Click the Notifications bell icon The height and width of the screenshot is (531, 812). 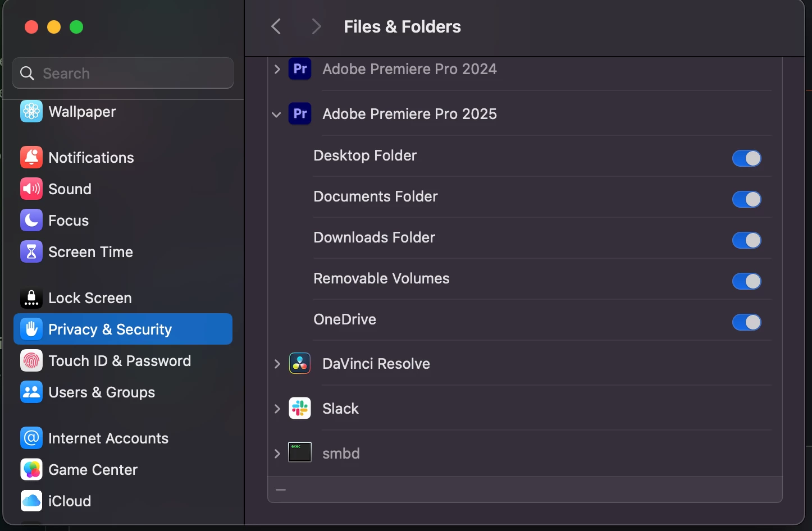pyautogui.click(x=31, y=158)
